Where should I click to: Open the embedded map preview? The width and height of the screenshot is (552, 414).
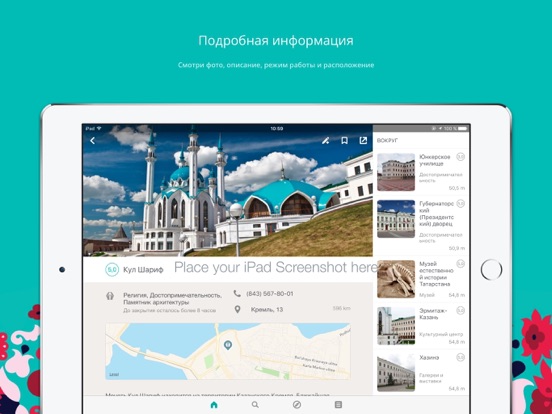point(228,351)
